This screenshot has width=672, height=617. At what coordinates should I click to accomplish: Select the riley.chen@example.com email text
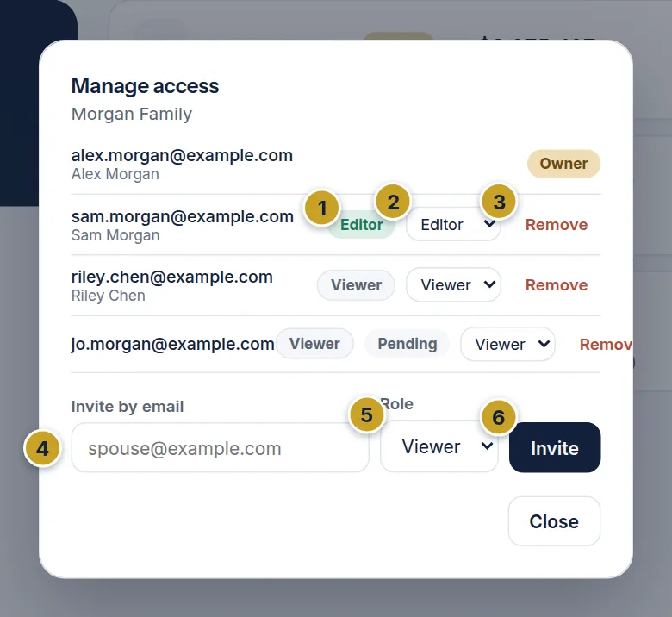click(x=171, y=277)
